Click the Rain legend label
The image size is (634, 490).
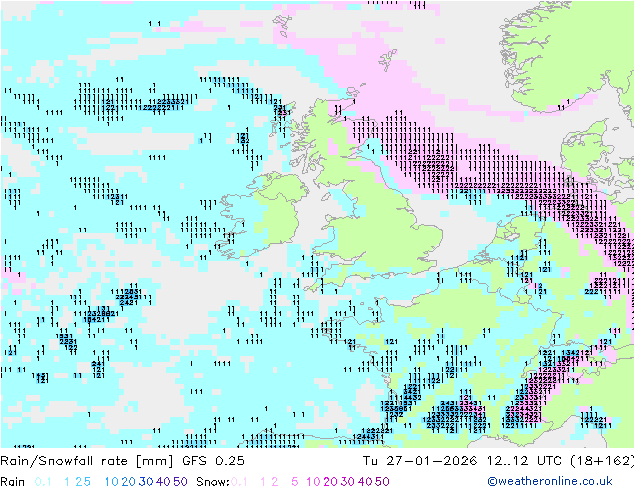pyautogui.click(x=13, y=482)
